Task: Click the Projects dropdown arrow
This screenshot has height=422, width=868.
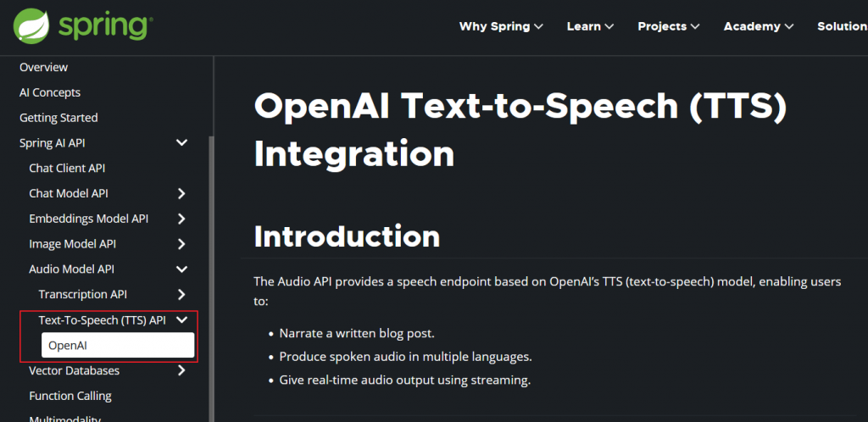Action: [695, 26]
